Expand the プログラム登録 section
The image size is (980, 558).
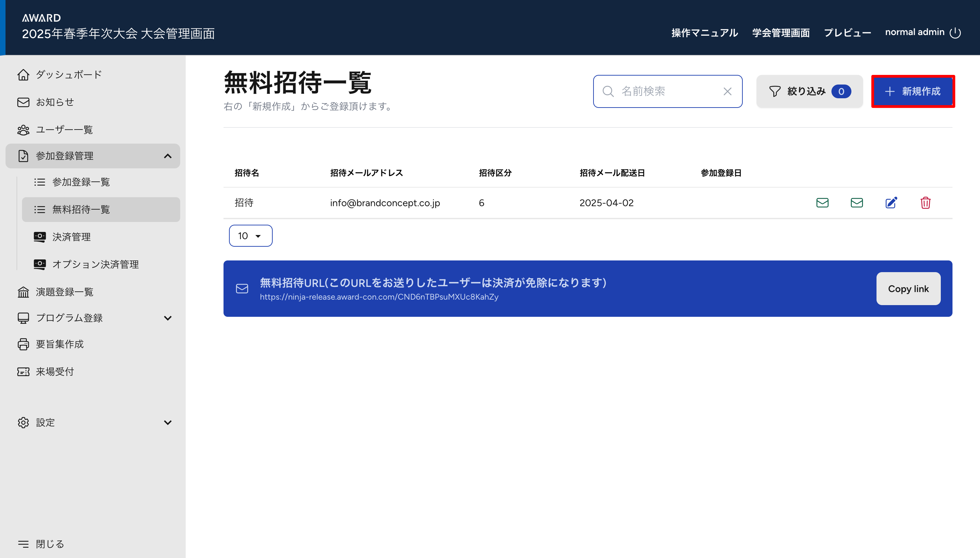pyautogui.click(x=167, y=318)
